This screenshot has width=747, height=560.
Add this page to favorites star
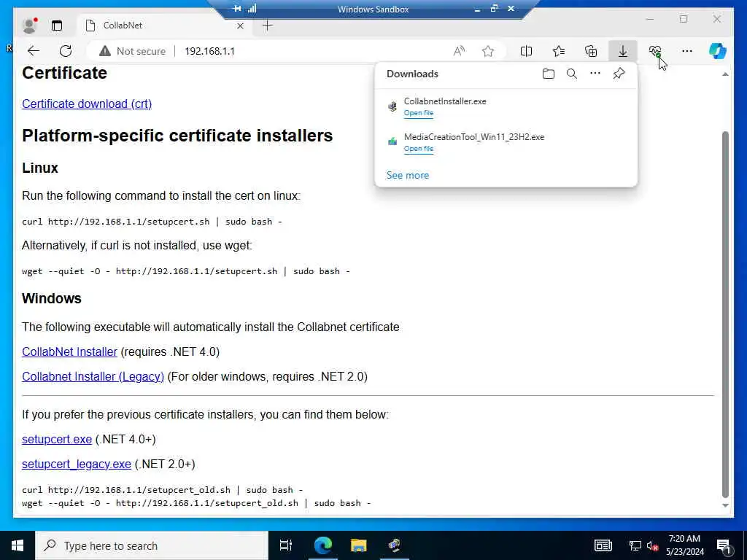click(488, 51)
